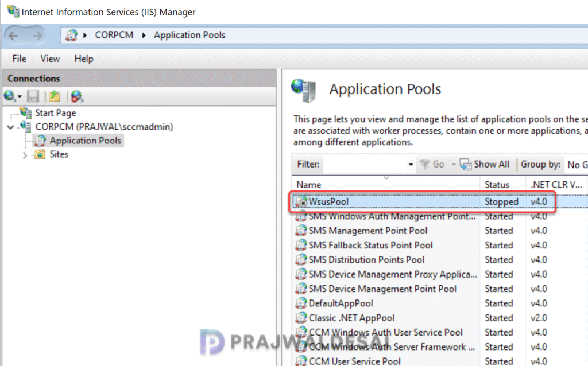
Task: Select the DefaultAppPool row
Action: click(x=439, y=303)
